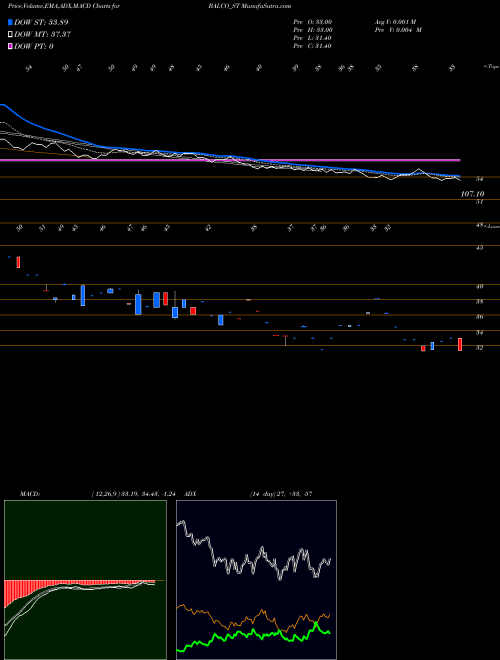Select the 'DOW PT: 0' legend text
The width and height of the screenshot is (500, 660).
pyautogui.click(x=34, y=46)
